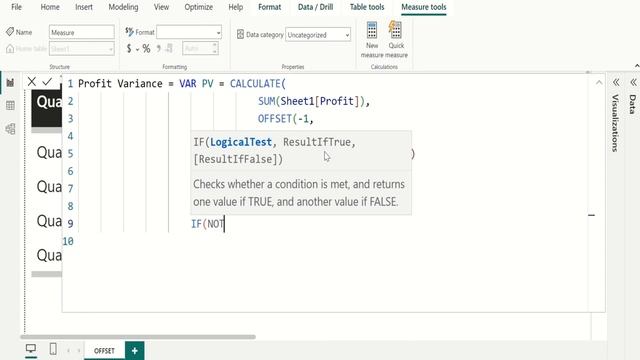Click the Data pane label
Image resolution: width=640 pixels, height=360 pixels.
coord(633,104)
